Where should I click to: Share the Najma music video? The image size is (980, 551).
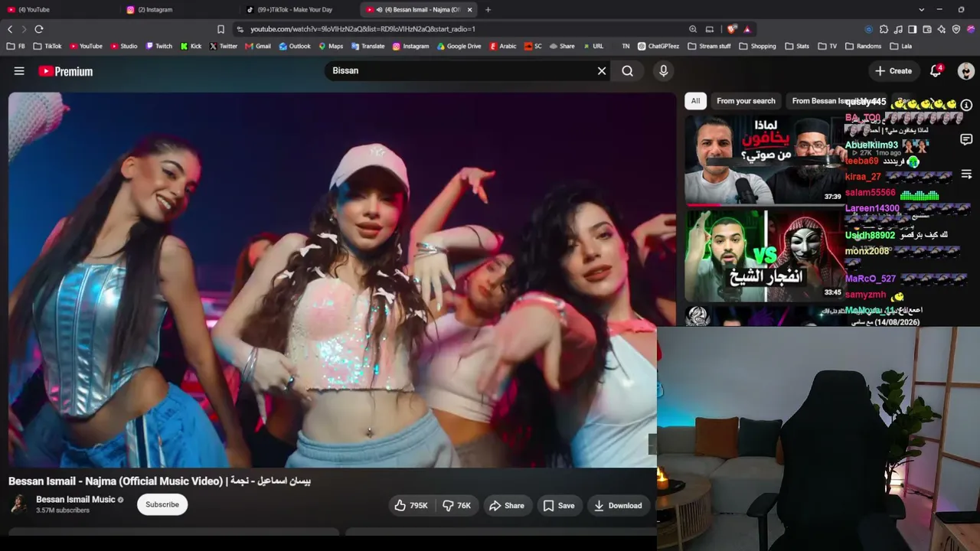507,506
